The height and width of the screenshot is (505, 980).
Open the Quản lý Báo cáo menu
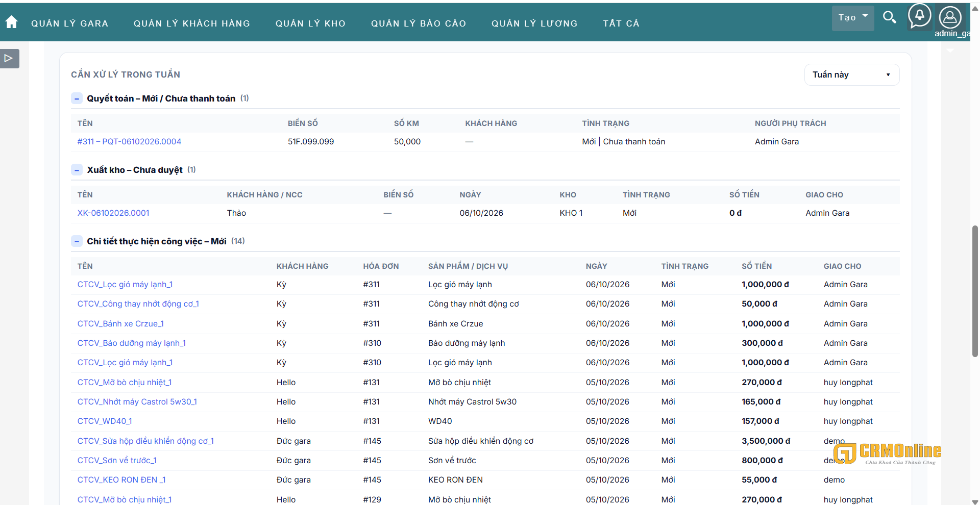coord(419,23)
